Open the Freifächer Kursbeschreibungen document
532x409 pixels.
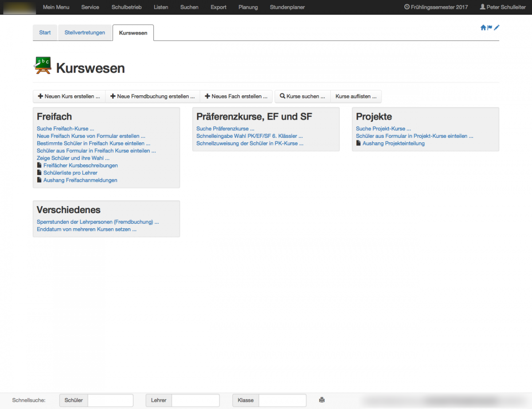(x=80, y=165)
